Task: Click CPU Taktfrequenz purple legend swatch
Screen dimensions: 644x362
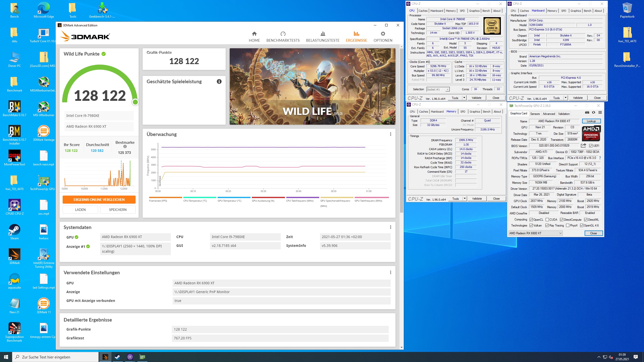Action: (303, 198)
